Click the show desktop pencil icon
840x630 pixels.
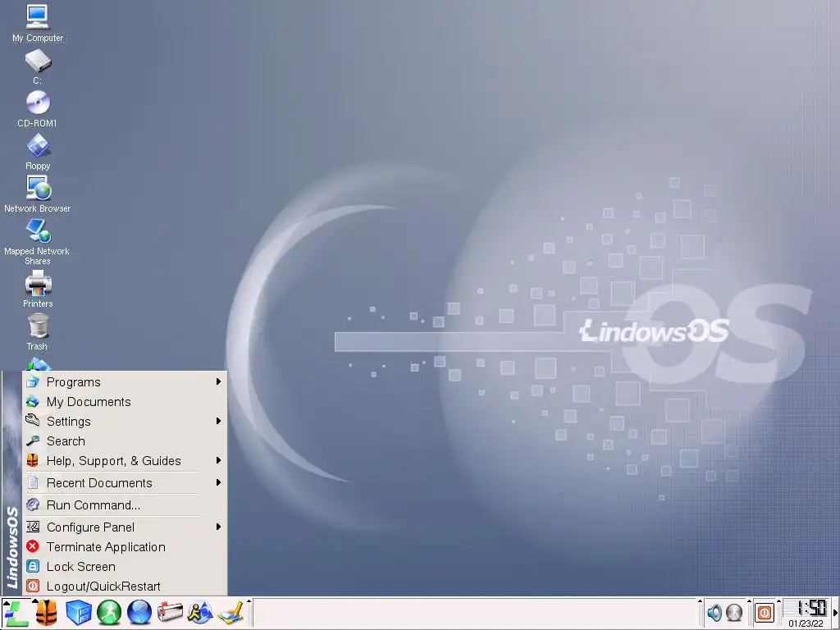click(x=231, y=614)
